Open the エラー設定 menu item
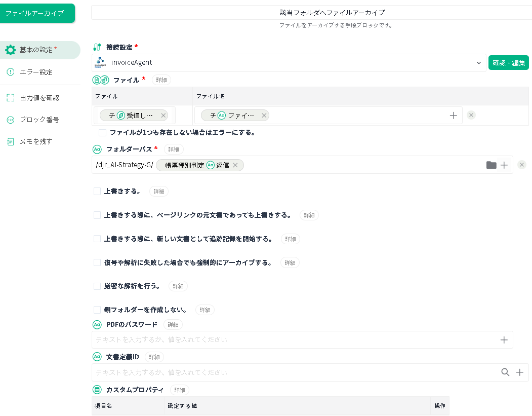This screenshot has width=532, height=416. click(x=36, y=72)
